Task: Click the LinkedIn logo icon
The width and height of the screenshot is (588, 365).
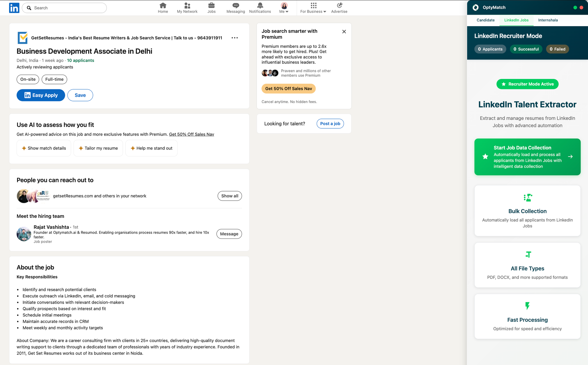Action: coord(14,8)
